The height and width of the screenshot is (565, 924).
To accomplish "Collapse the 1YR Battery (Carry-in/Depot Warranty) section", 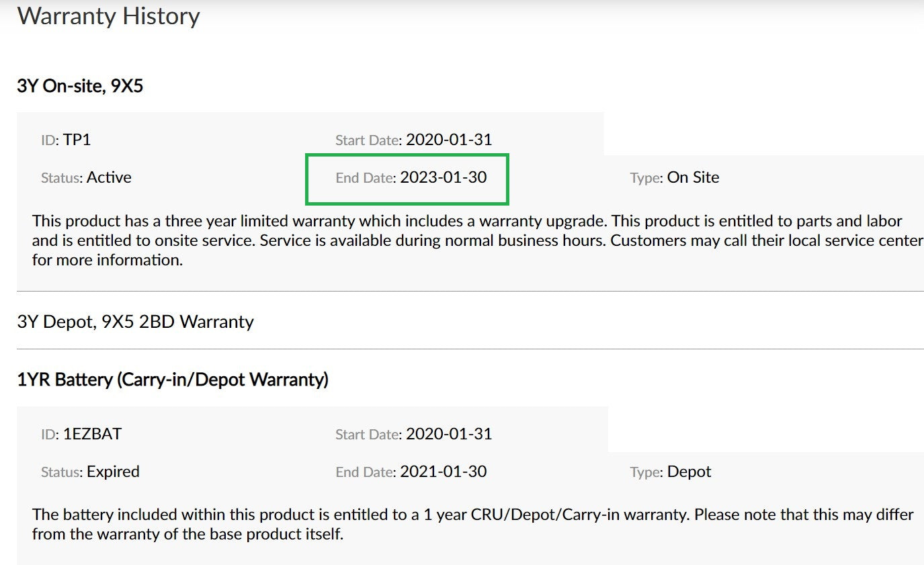I will coord(173,380).
